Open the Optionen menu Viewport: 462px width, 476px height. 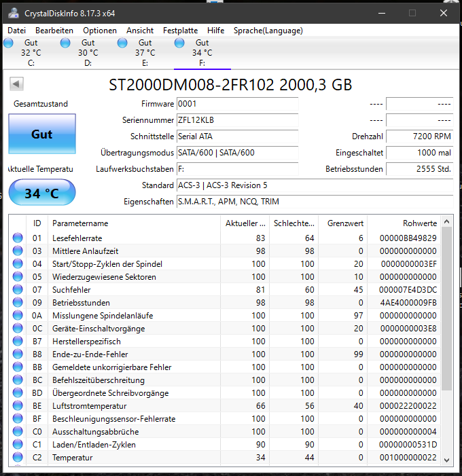pyautogui.click(x=100, y=31)
